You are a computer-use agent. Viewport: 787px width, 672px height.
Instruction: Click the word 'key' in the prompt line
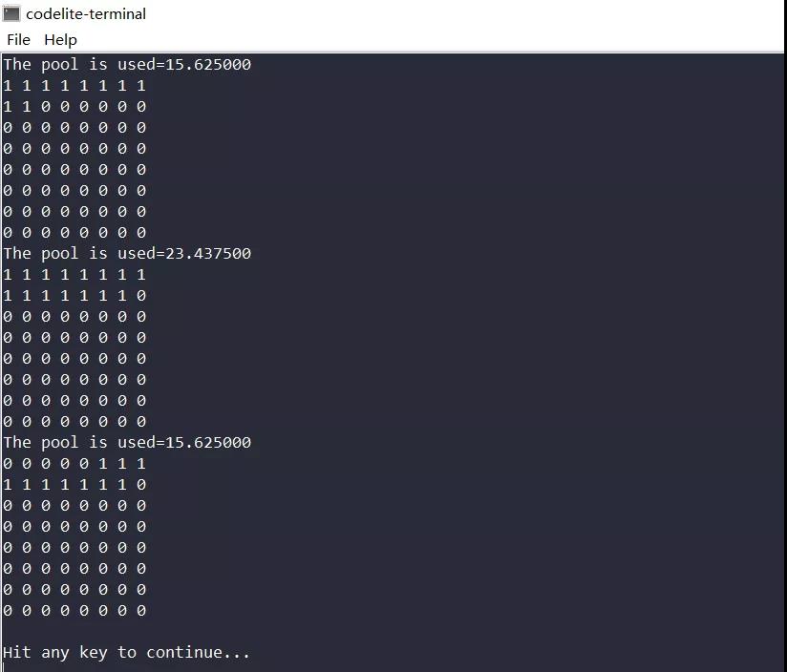click(x=94, y=653)
